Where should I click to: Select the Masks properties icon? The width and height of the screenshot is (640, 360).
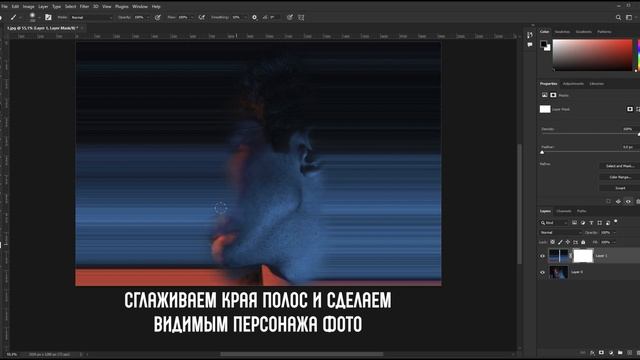pos(553,95)
